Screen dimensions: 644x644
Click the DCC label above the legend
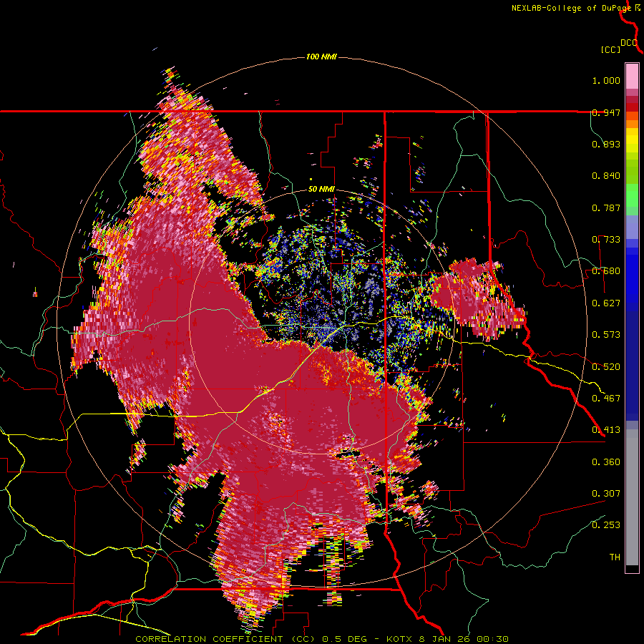click(628, 43)
